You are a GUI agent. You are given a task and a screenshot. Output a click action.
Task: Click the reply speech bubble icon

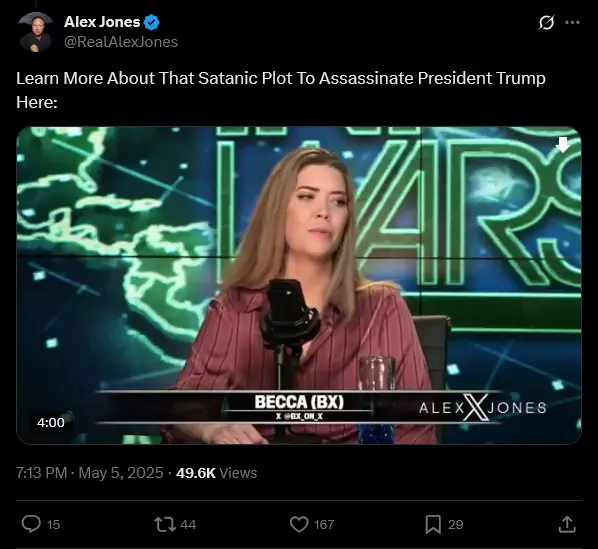[31, 524]
